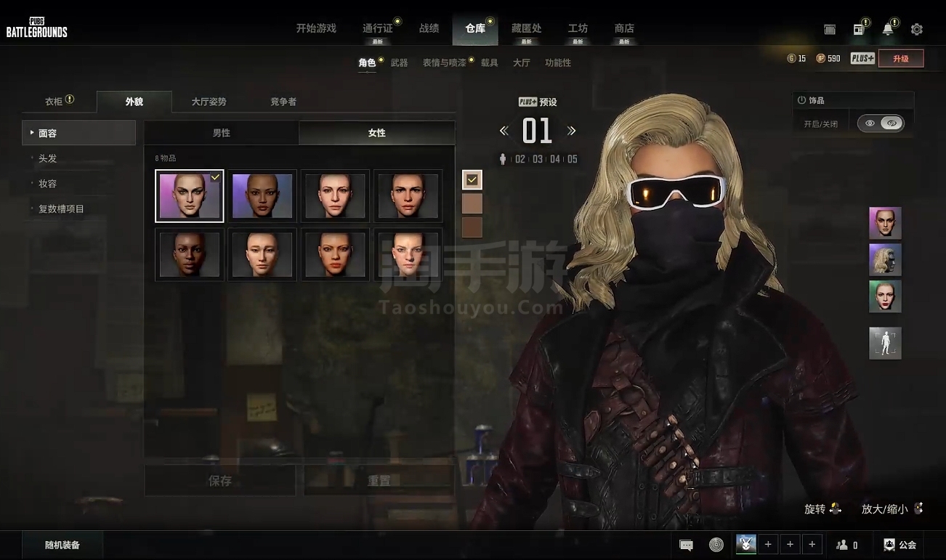Toggle the accessories visibility eye switch
This screenshot has height=560, width=946.
pyautogui.click(x=880, y=123)
